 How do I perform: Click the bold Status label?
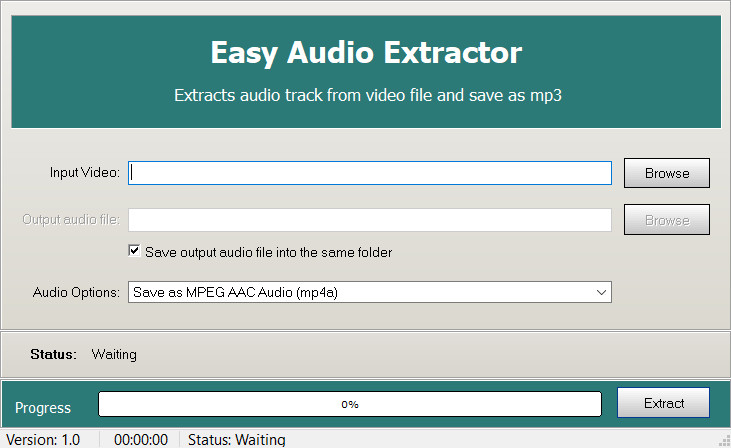[x=53, y=354]
